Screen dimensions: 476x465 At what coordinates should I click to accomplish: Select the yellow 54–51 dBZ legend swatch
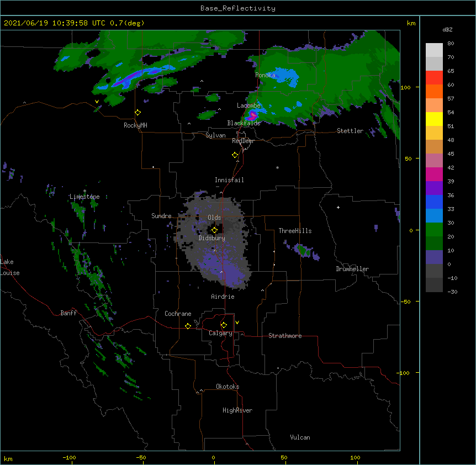point(434,119)
